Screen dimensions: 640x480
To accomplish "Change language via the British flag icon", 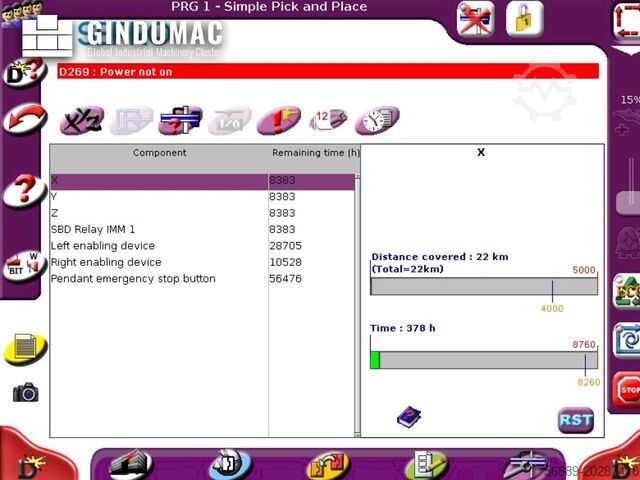I will pos(475,19).
